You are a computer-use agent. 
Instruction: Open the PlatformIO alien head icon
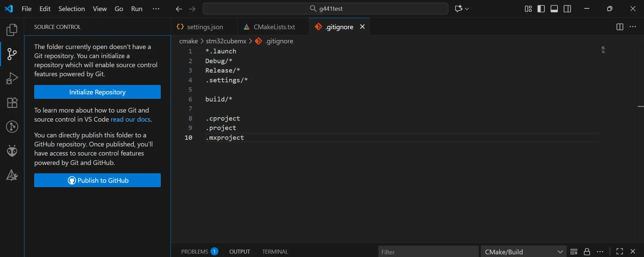(12, 151)
